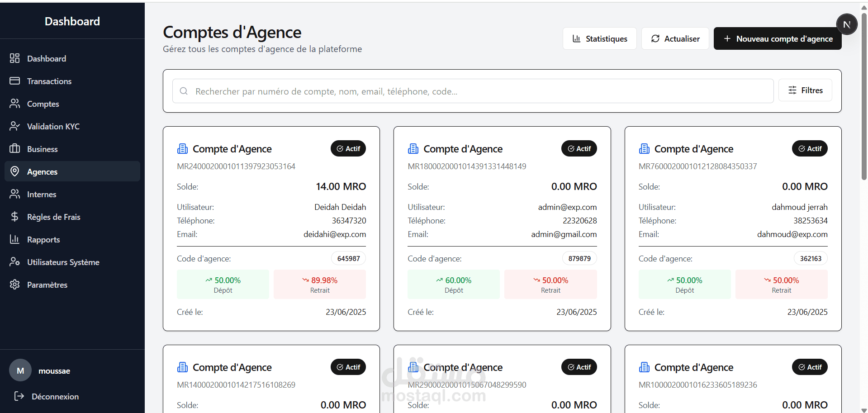Click the Business briefcase icon
This screenshot has width=868, height=413.
pos(15,149)
